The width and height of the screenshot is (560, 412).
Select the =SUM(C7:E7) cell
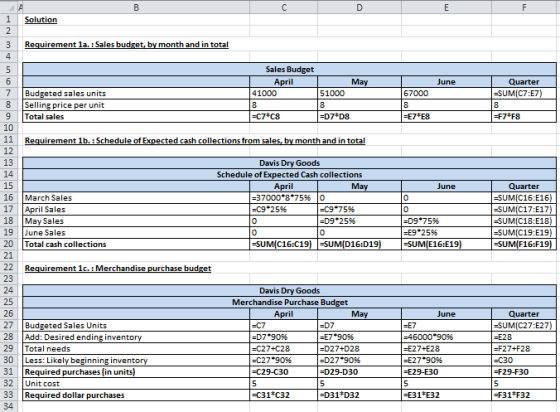coord(524,93)
